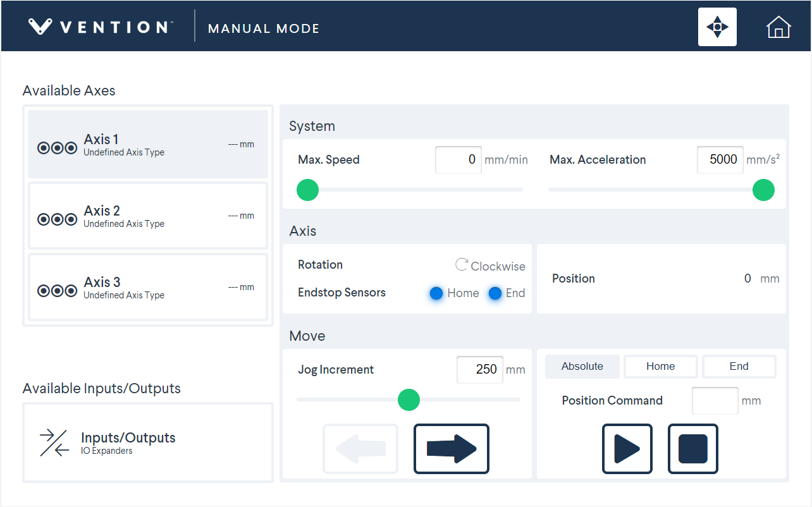Click the MANUAL MODE title
This screenshot has width=812, height=507.
(264, 28)
